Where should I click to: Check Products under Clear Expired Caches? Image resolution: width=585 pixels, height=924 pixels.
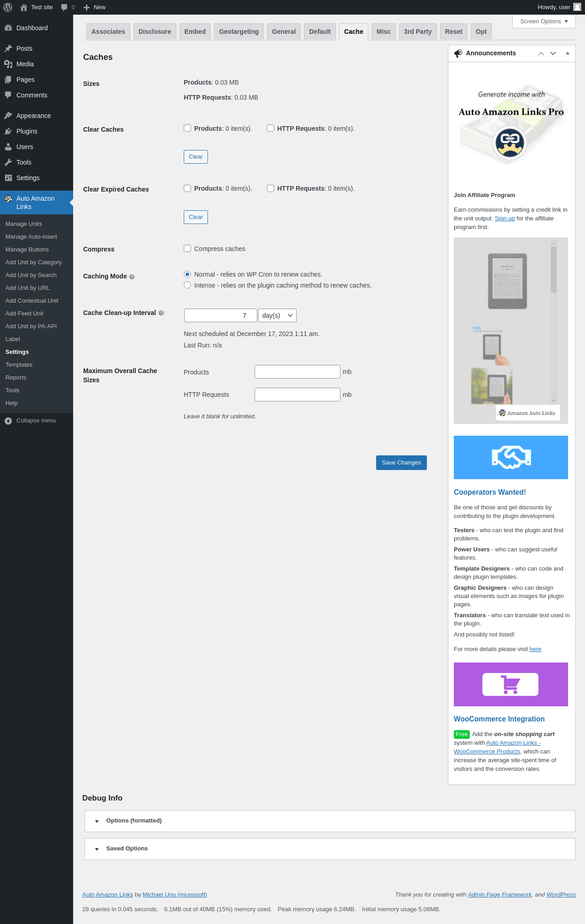[x=187, y=188]
